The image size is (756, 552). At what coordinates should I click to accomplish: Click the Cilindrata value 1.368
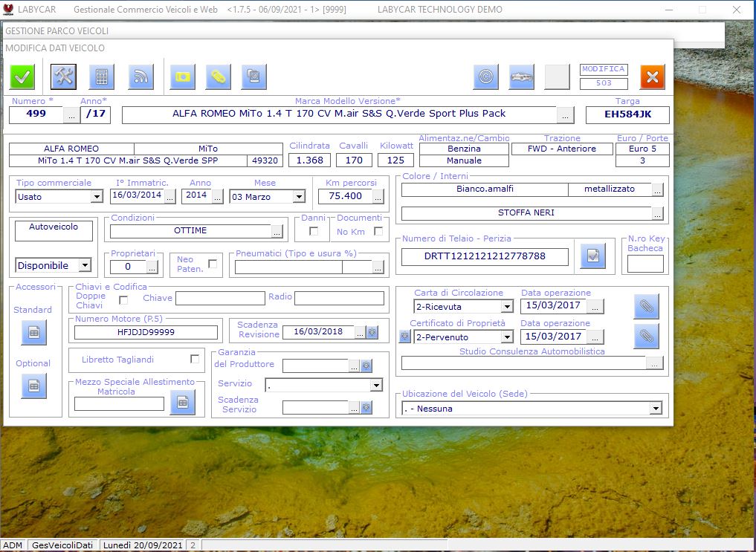point(309,160)
